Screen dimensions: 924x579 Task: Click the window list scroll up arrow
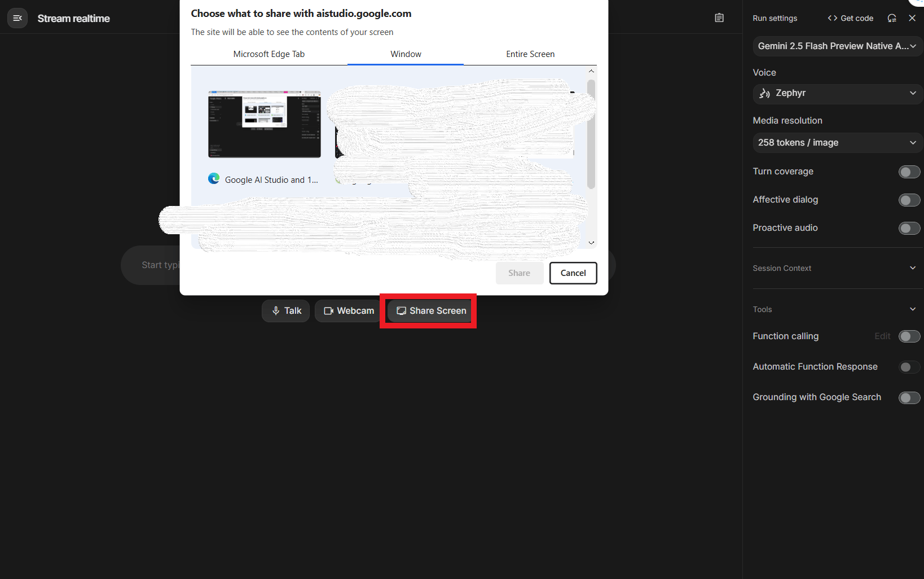[x=591, y=71]
